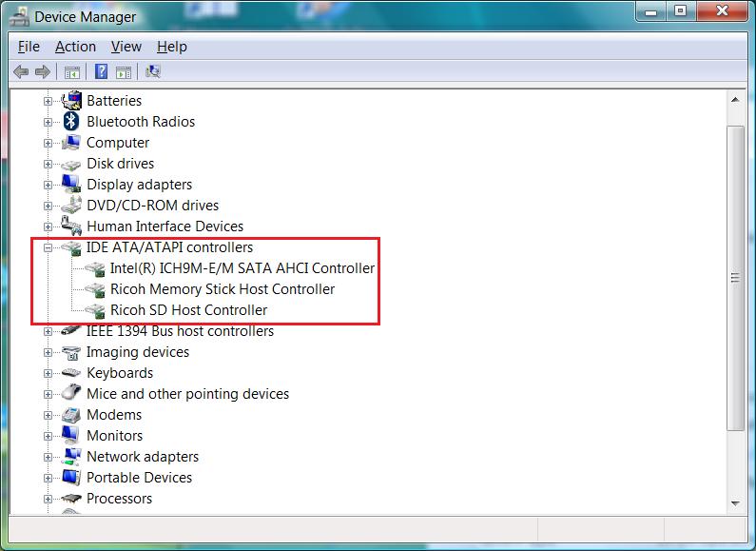Click the Disk drives icon

click(x=71, y=165)
